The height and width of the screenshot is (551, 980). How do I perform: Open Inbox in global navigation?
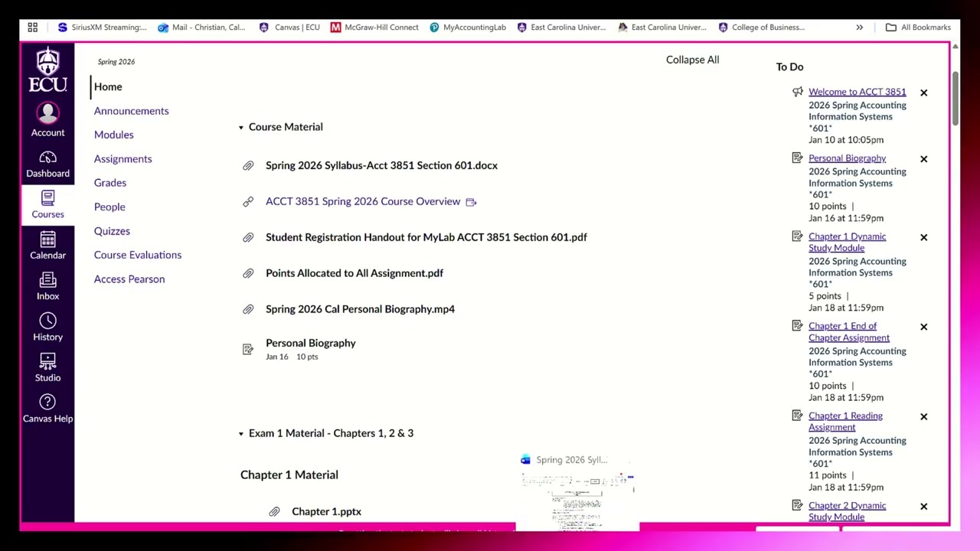point(47,286)
